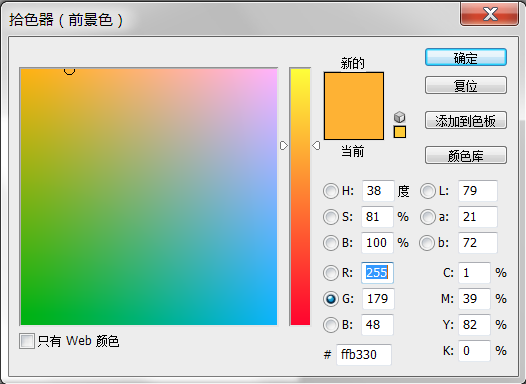Click the 拾色器（前景色）dialog title
The image size is (526, 384).
(x=66, y=20)
